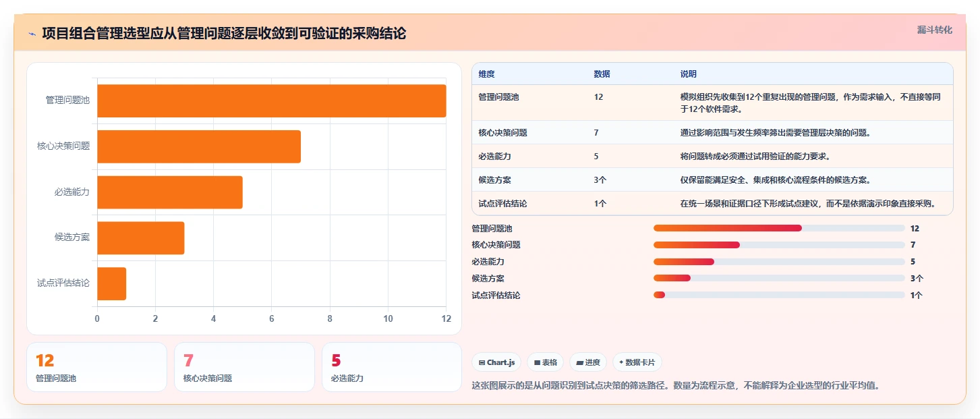980x419 pixels.
Task: Click the 表格 tag chip
Action: pyautogui.click(x=546, y=362)
